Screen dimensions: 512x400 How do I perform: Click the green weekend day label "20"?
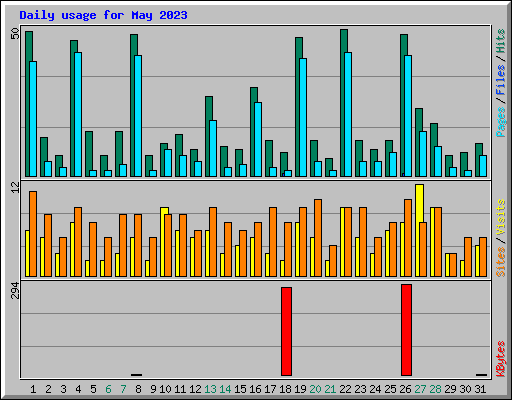(x=315, y=389)
